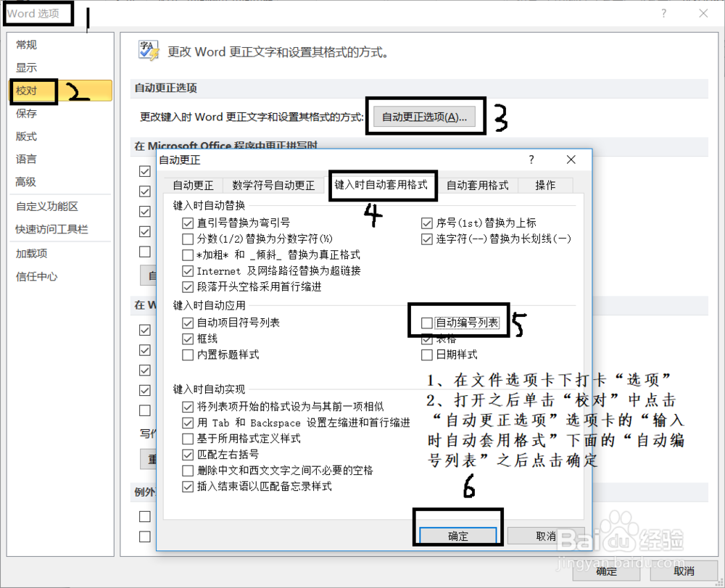Click the 自动更正选项(A)... button
The width and height of the screenshot is (725, 588).
pyautogui.click(x=424, y=117)
